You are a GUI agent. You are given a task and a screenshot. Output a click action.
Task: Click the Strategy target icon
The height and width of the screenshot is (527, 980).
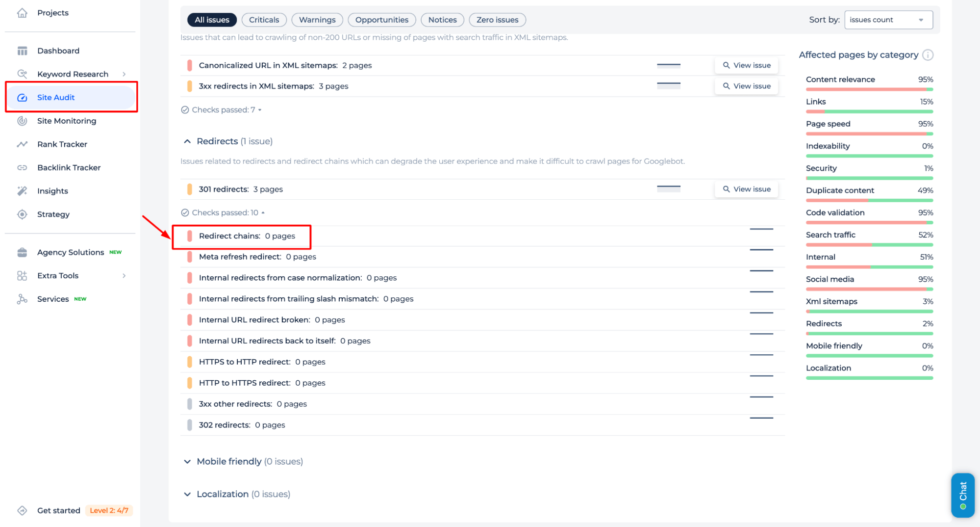point(22,214)
